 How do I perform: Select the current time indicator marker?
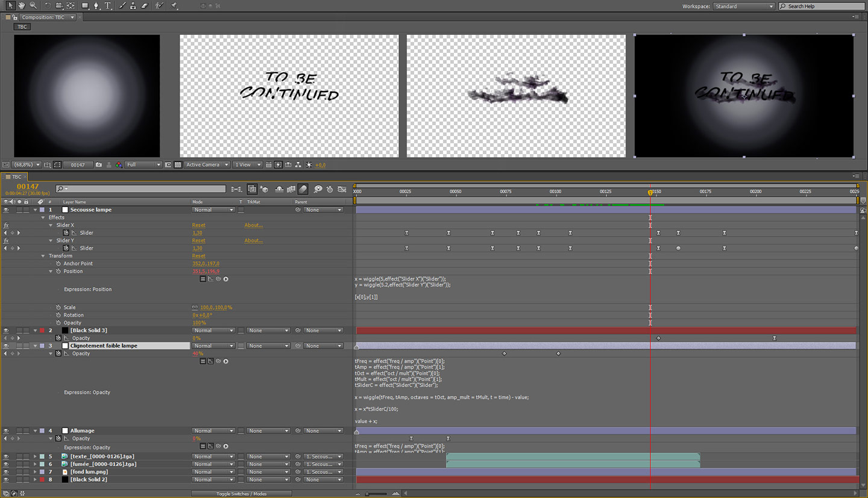pos(650,193)
